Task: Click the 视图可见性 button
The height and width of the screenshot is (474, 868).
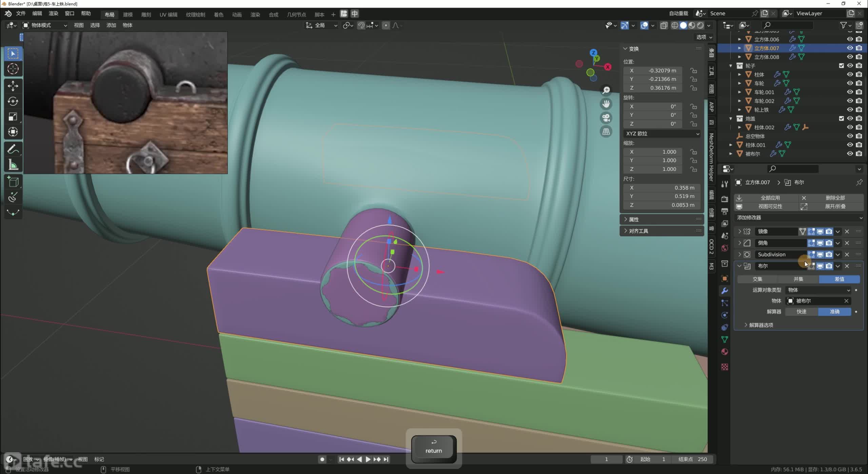Action: 766,206
